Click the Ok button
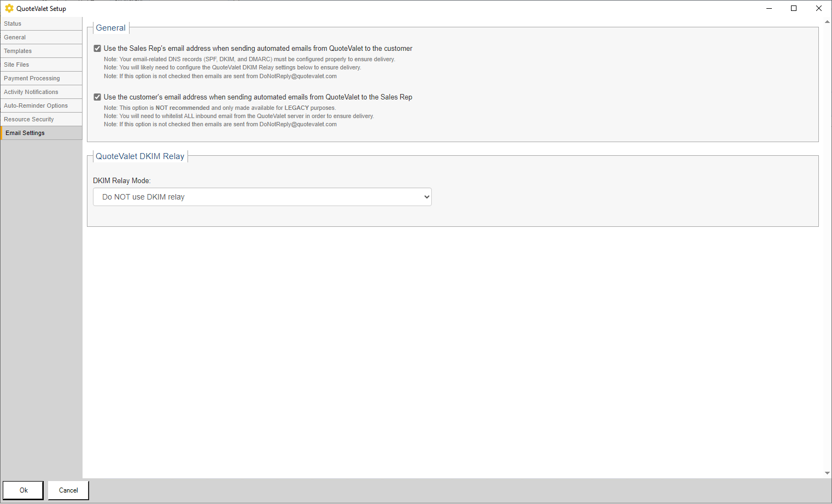The width and height of the screenshot is (832, 504). 24,490
